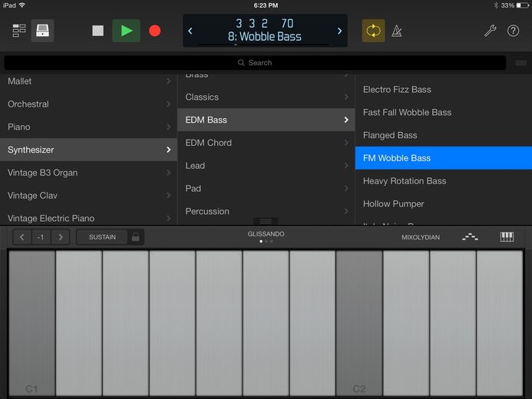Tap the C2 key
Screen dimensions: 532x399
[359, 323]
